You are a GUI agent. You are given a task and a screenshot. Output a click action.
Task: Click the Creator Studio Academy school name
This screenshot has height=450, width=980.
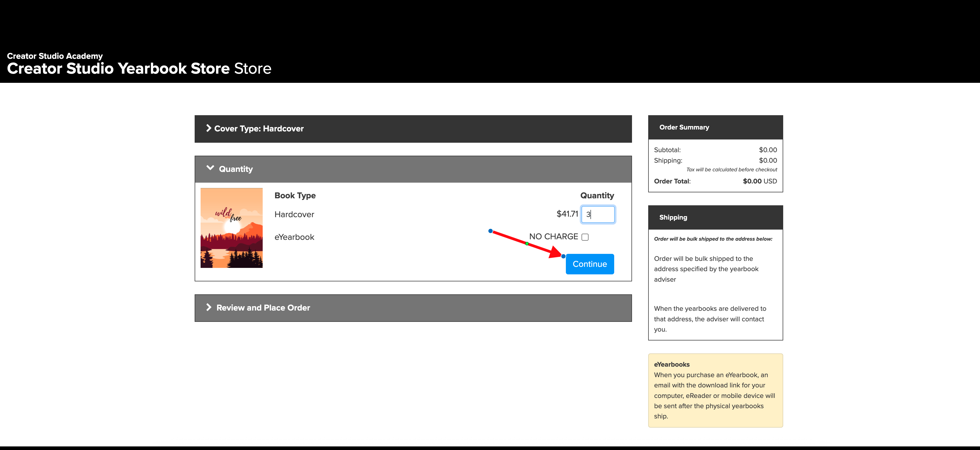coord(55,56)
